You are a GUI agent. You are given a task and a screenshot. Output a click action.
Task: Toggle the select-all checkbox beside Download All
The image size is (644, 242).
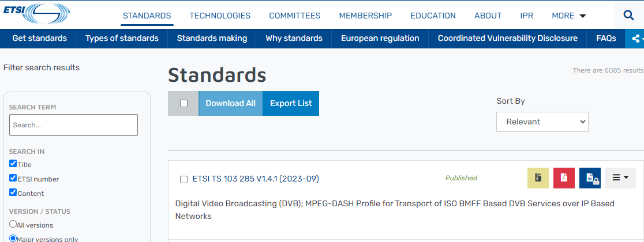(184, 104)
